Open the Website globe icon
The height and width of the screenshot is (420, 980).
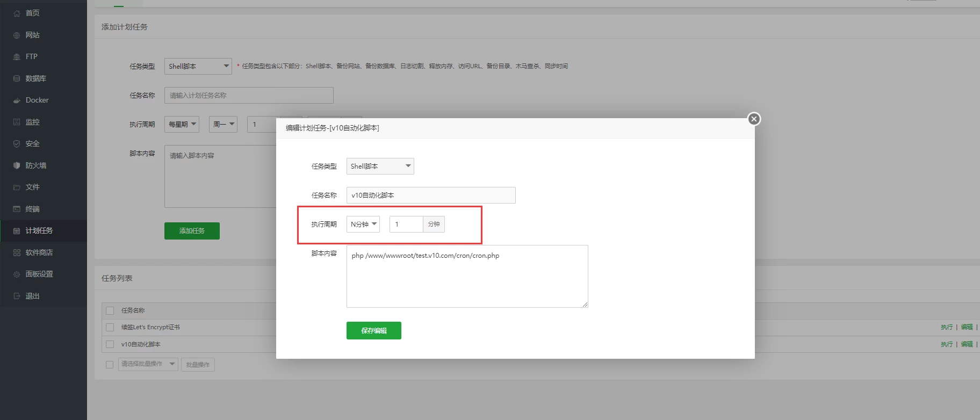pos(17,35)
